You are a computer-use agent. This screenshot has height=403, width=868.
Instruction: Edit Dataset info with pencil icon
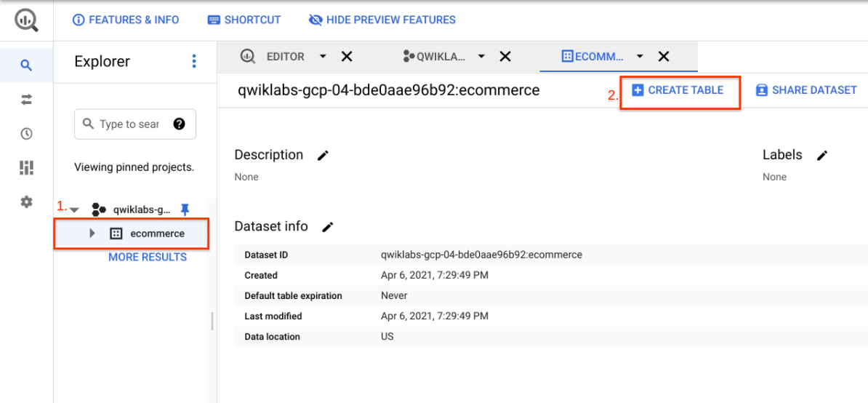[329, 226]
